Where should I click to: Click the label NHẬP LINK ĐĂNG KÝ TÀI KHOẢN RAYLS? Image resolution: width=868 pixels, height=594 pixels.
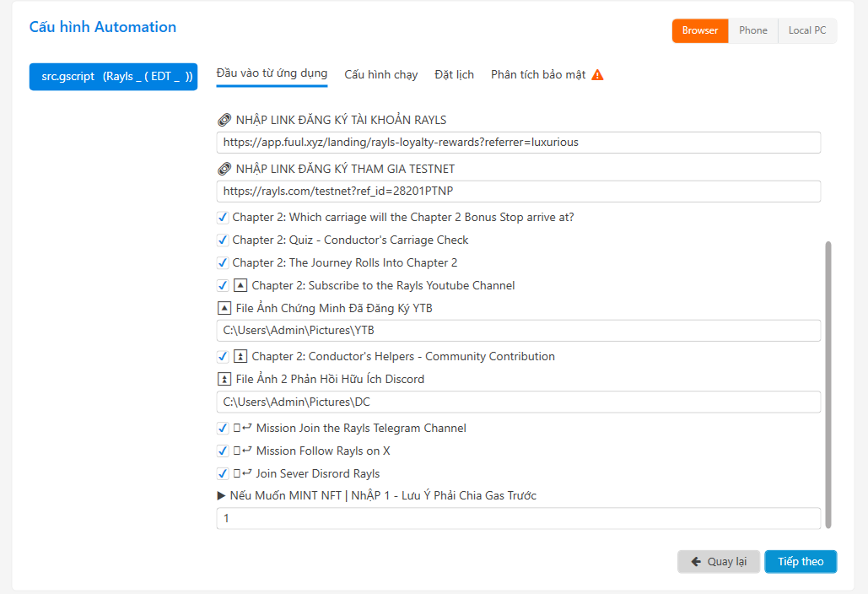(x=341, y=120)
